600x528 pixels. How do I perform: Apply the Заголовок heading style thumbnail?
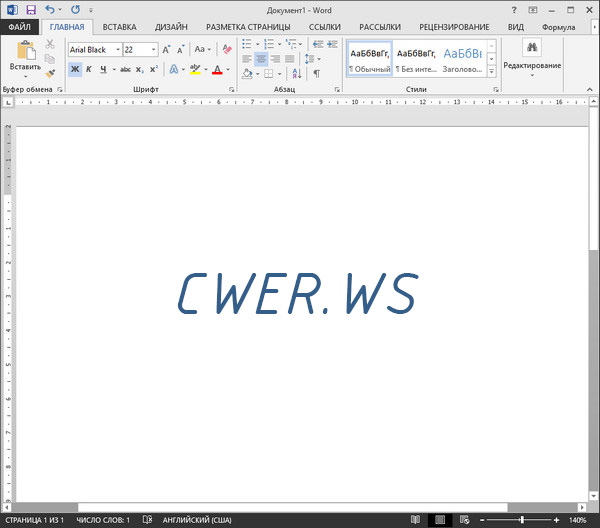click(x=462, y=60)
